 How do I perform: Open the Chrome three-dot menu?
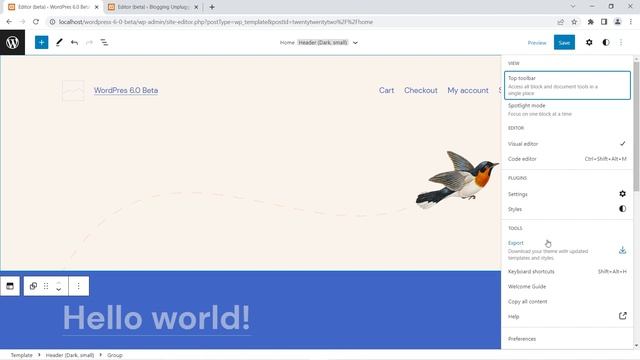pos(631,22)
